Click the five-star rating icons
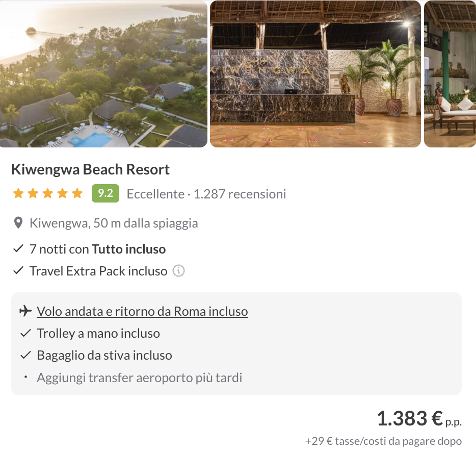Screen dimensions: 476x453 pos(47,194)
